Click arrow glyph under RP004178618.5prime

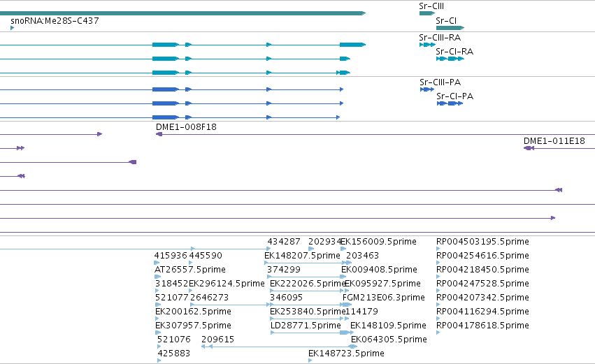(x=438, y=333)
